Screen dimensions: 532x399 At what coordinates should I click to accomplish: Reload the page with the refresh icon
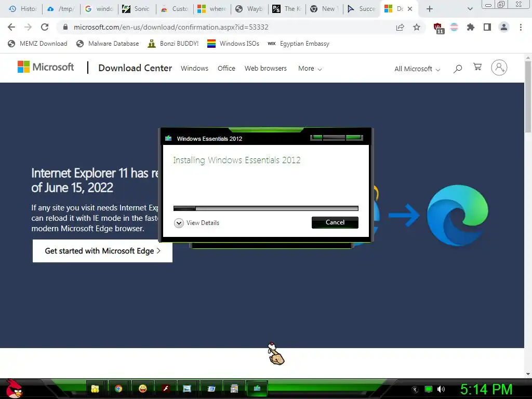(x=45, y=27)
